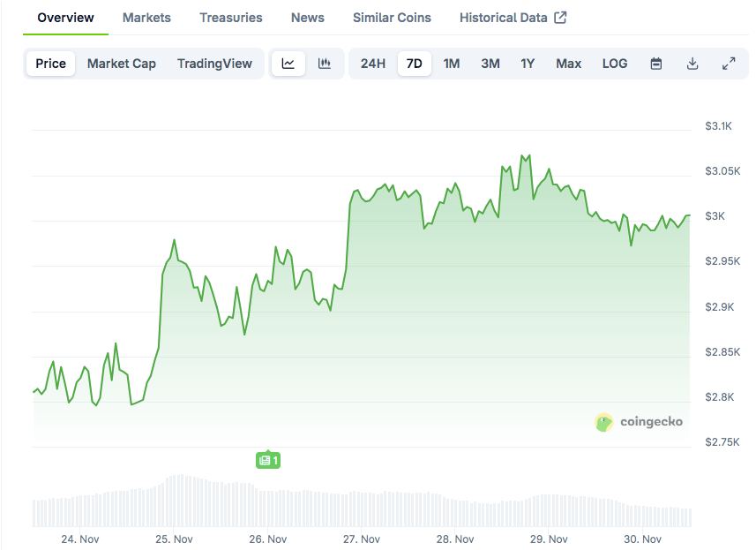Select the 24H time range
Screen dimensions: 756x550
pyautogui.click(x=372, y=64)
